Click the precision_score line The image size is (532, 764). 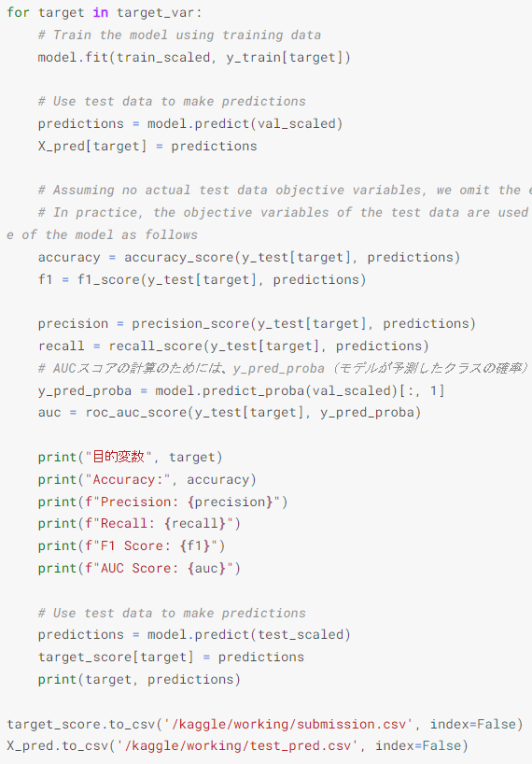click(257, 323)
